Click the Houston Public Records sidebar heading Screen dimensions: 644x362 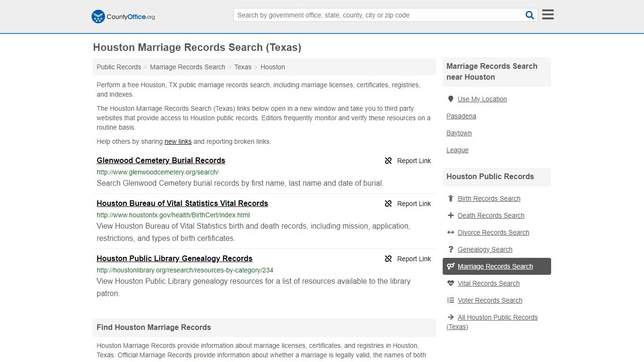(490, 176)
